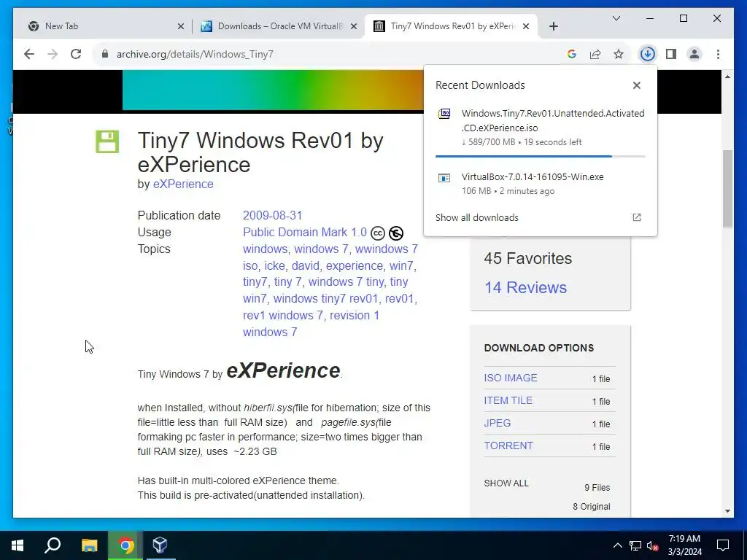Close the New Tab tab
Viewport: 747px width, 560px height.
pos(181,27)
